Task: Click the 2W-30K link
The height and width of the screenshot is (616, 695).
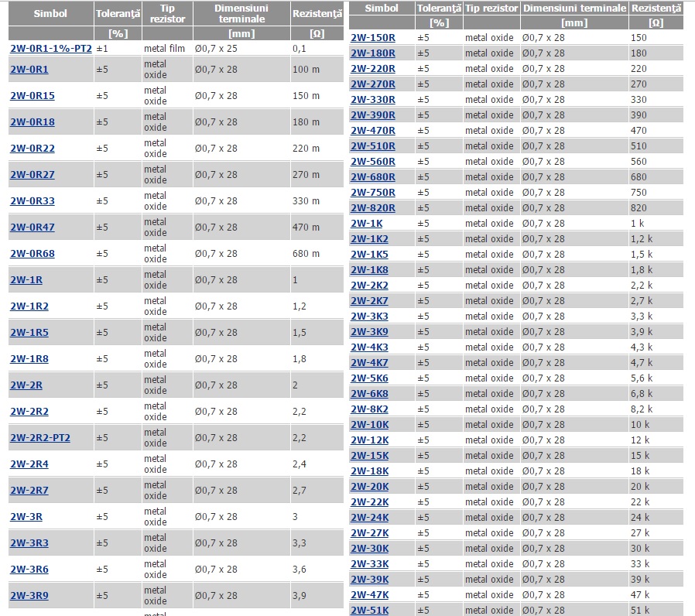Action: [x=370, y=549]
